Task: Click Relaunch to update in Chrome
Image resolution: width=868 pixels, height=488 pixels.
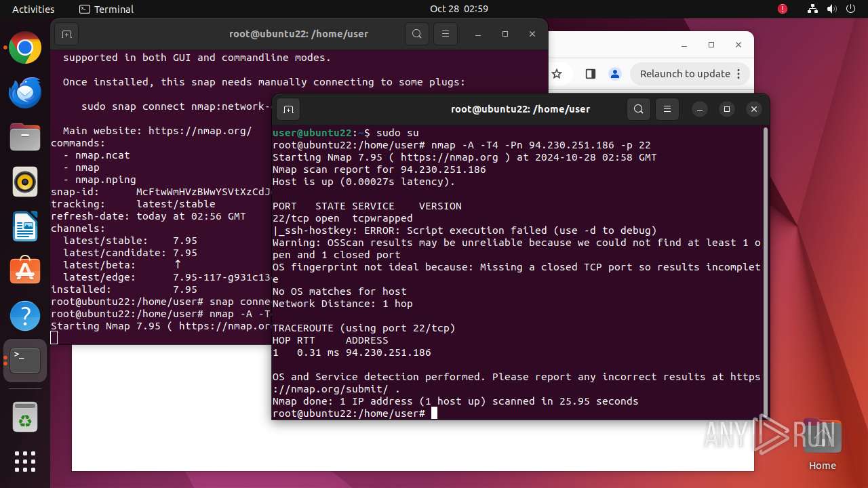Action: tap(685, 74)
